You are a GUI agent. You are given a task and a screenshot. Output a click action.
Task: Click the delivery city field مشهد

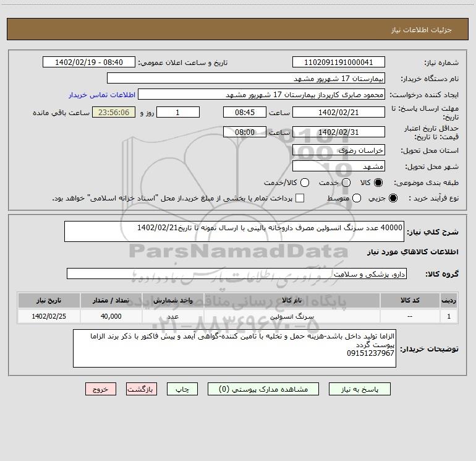339,166
